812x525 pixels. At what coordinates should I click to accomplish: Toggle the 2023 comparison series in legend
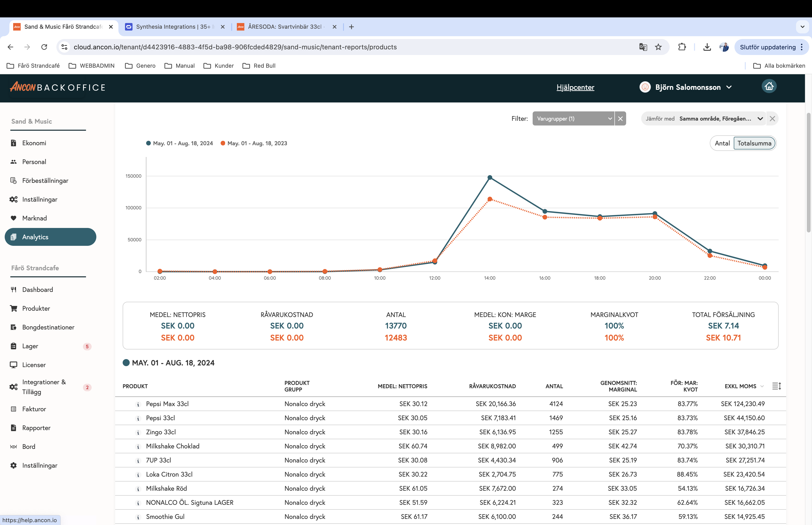tap(254, 143)
